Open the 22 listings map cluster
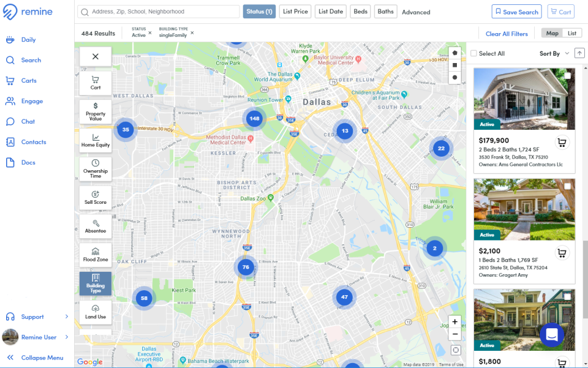Screen dimensions: 588x368 (x=441, y=148)
